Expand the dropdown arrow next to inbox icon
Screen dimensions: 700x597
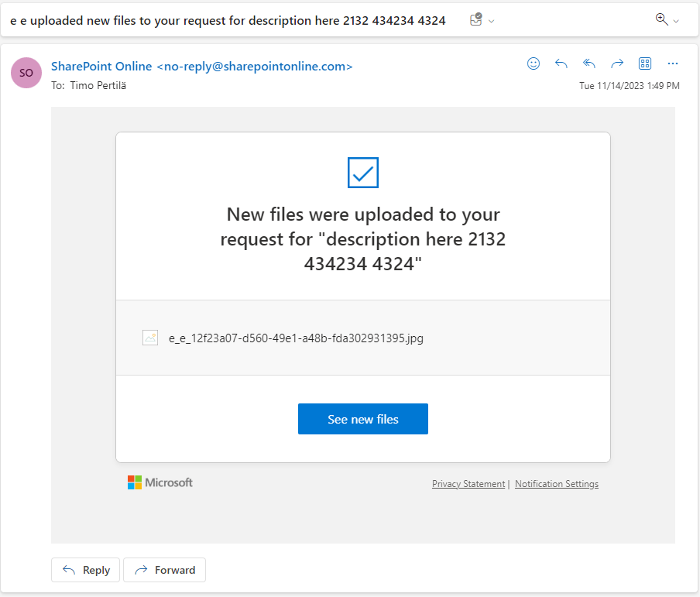492,21
